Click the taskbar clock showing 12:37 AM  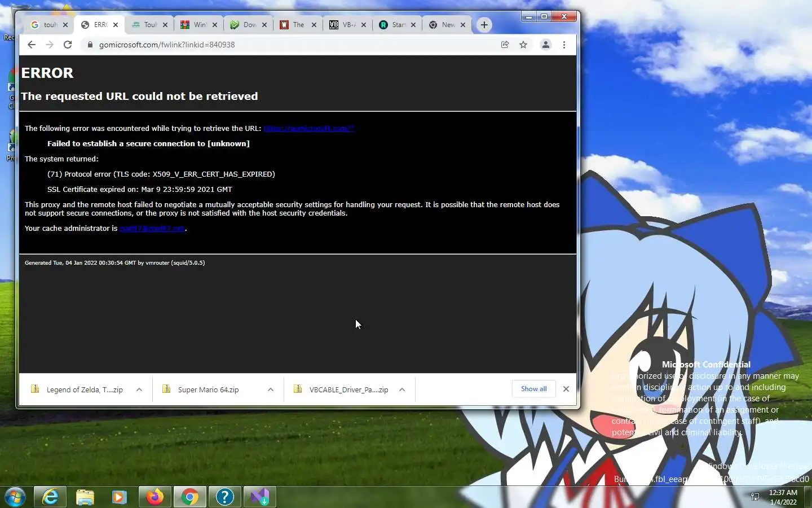tap(783, 497)
